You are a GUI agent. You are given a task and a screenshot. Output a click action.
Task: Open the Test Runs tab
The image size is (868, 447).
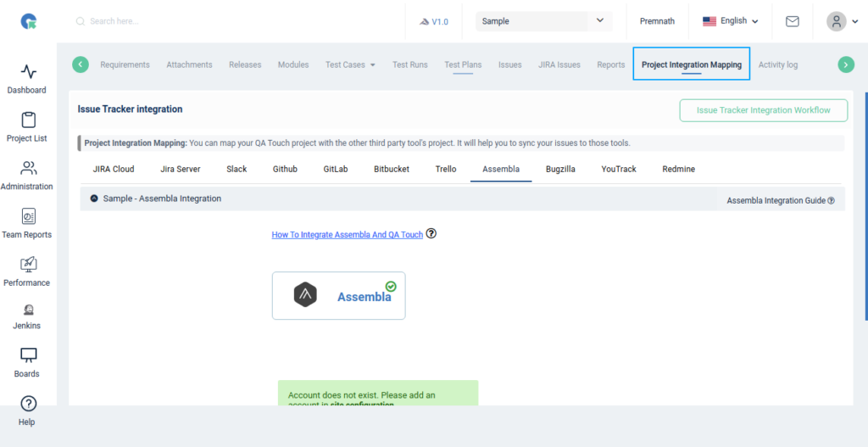(x=409, y=64)
